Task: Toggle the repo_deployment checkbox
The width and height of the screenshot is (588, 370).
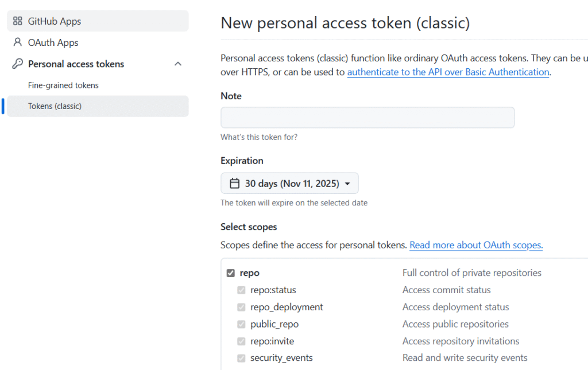Action: (241, 307)
